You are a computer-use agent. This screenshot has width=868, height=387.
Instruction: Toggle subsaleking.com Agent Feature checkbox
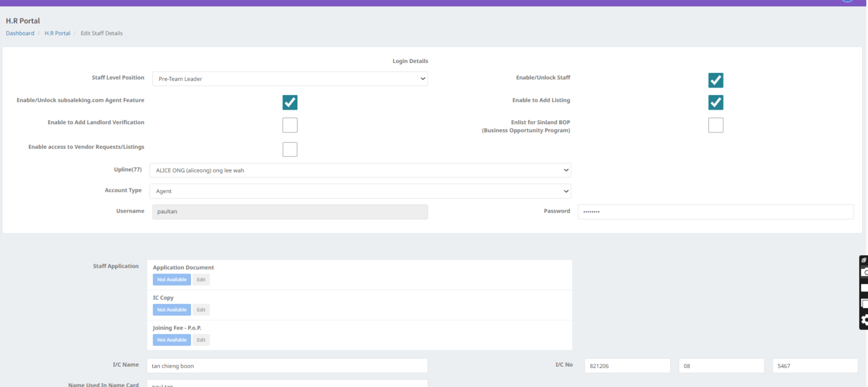click(x=290, y=102)
